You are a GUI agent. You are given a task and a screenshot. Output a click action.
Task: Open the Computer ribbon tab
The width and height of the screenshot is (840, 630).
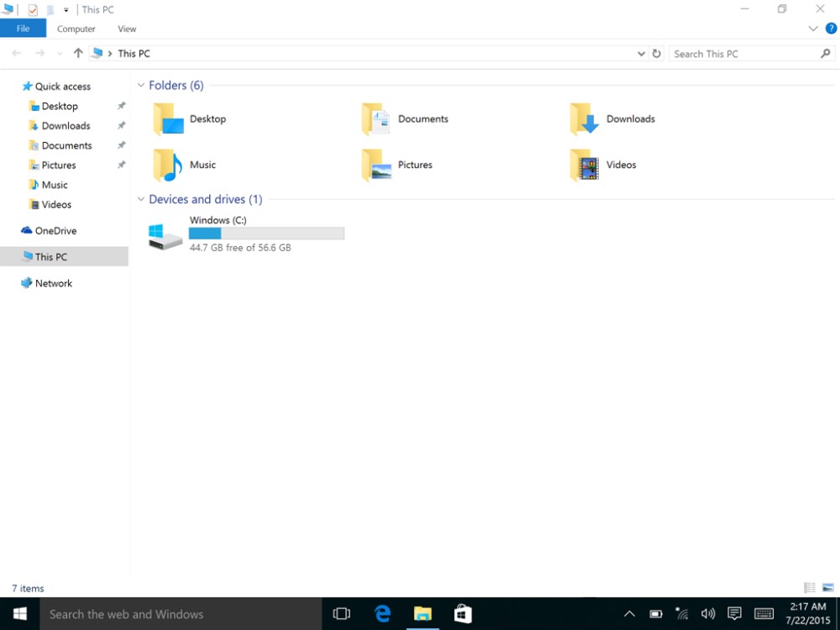[76, 29]
